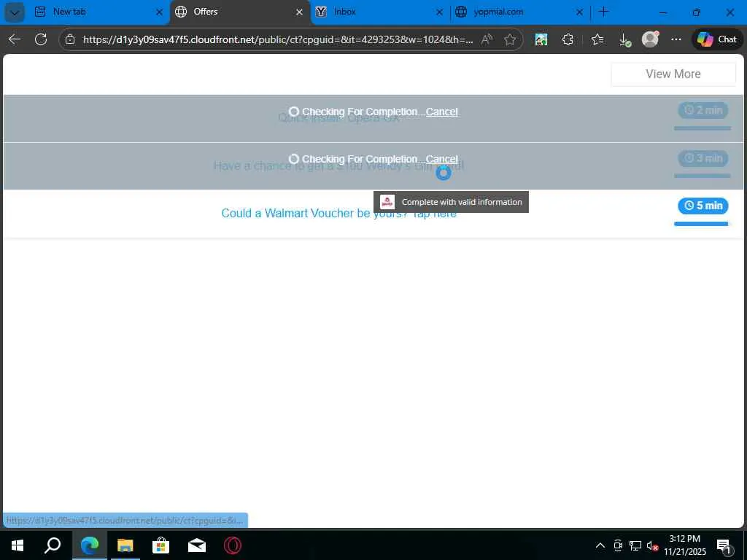Open the network status tray icon
The width and height of the screenshot is (747, 560).
(635, 545)
